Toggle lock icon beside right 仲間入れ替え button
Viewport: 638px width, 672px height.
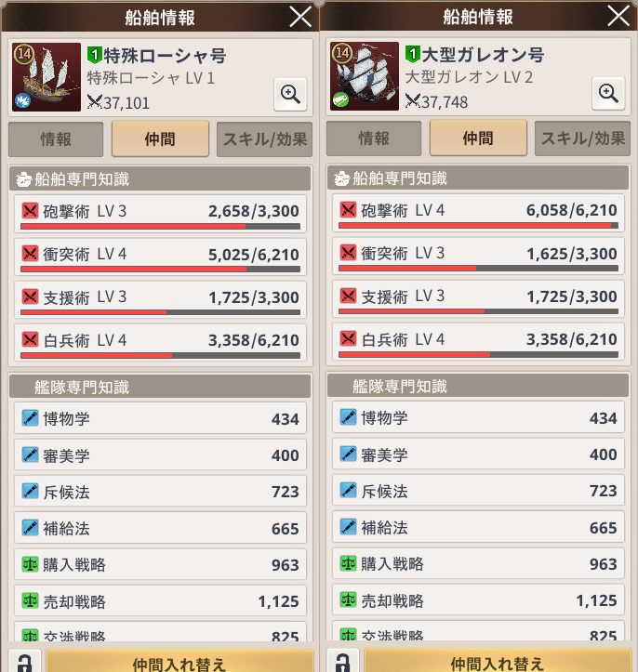pos(343,662)
